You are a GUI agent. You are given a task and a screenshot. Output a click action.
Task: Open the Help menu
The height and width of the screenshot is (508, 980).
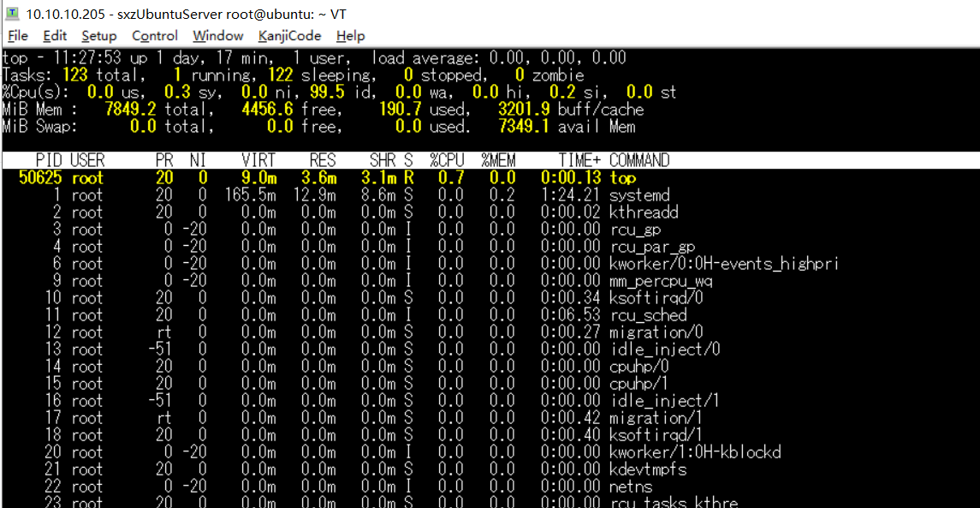[350, 36]
